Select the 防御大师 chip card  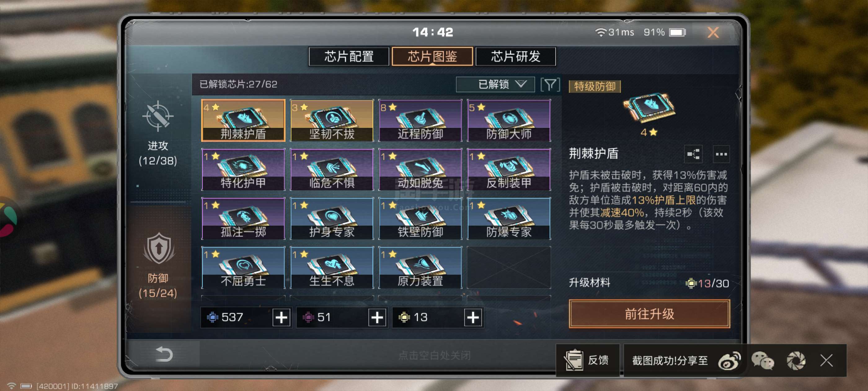pyautogui.click(x=509, y=120)
